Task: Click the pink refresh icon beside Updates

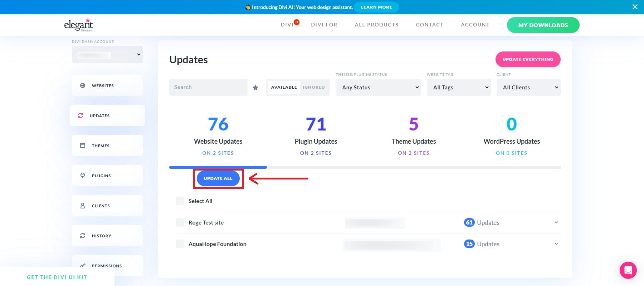Action: 80,115
